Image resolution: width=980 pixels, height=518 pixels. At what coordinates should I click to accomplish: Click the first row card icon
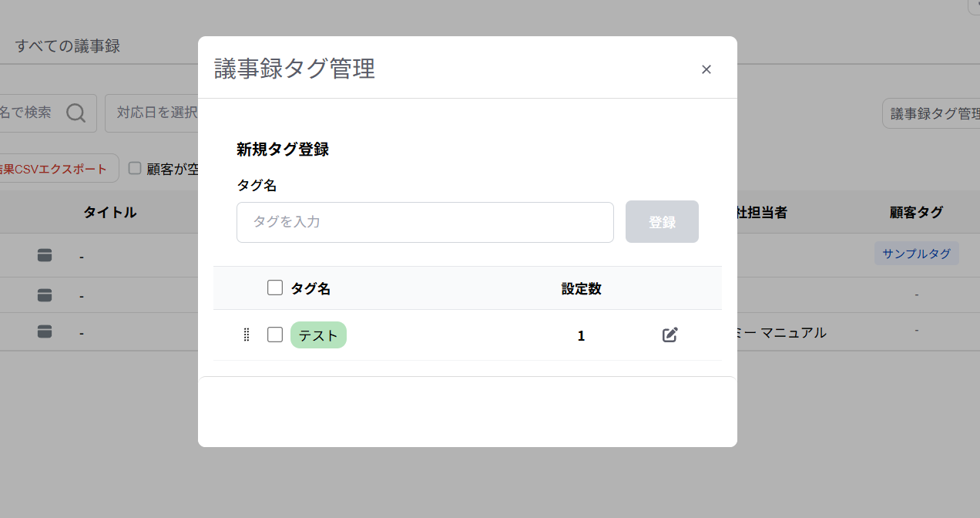[45, 255]
